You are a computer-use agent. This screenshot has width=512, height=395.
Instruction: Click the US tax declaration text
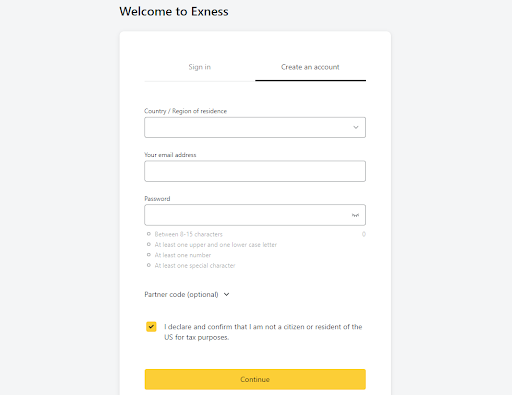(x=263, y=332)
